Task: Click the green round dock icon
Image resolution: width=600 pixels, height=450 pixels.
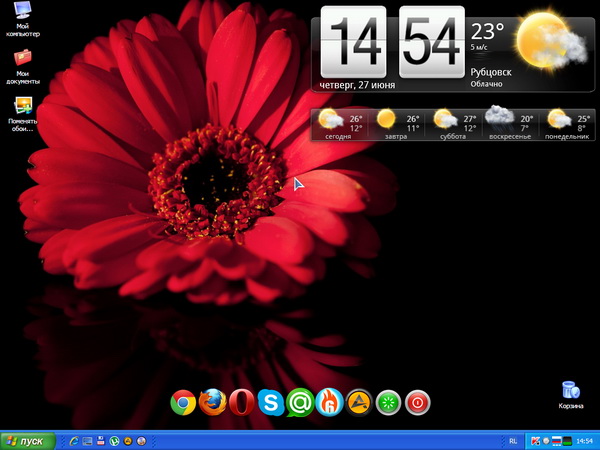Action: pyautogui.click(x=388, y=403)
